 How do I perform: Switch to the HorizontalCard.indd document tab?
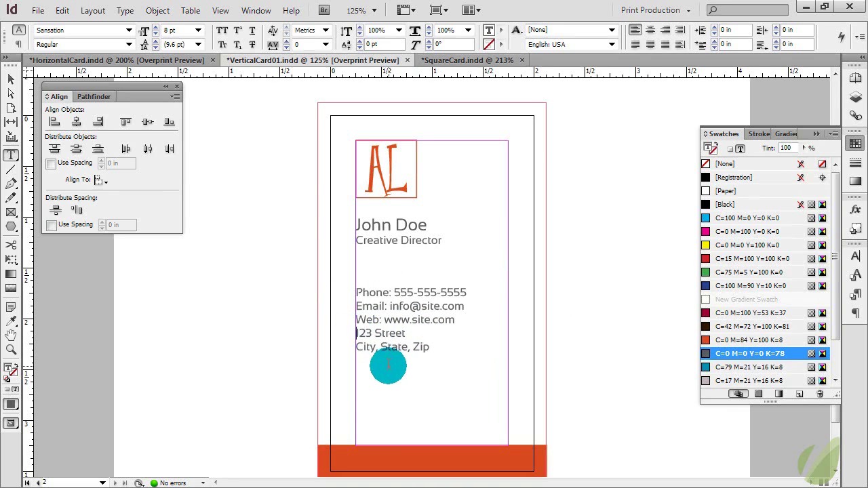117,60
